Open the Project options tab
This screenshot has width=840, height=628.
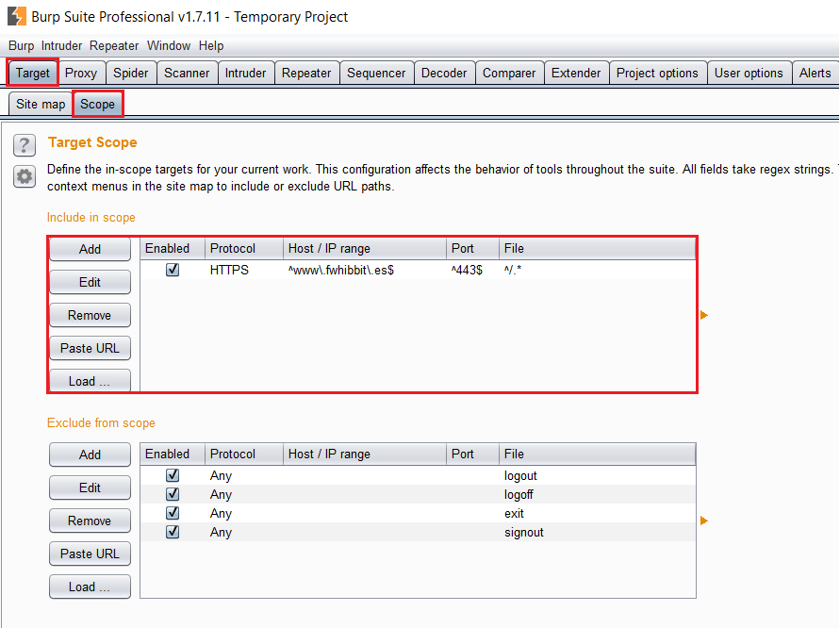[657, 73]
